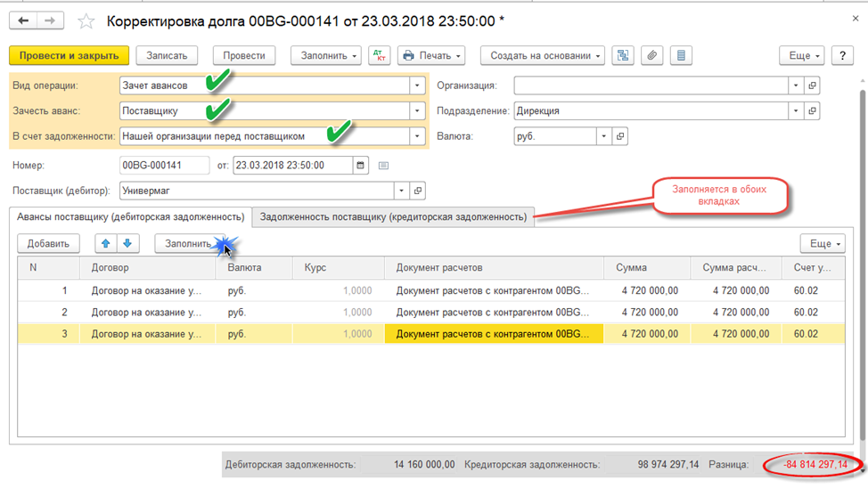
Task: Move the selected row down with arrow
Action: pyautogui.click(x=127, y=243)
